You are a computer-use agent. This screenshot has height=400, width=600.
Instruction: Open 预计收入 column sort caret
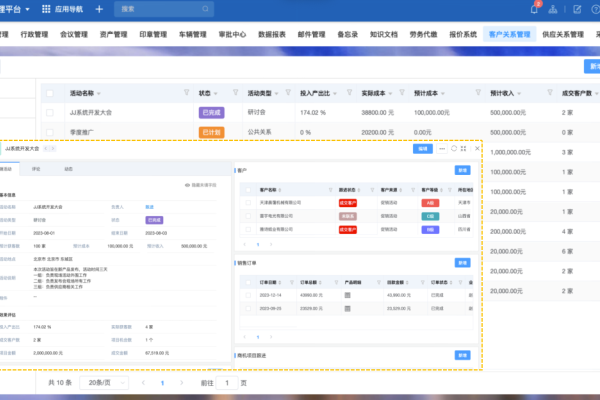[x=519, y=93]
